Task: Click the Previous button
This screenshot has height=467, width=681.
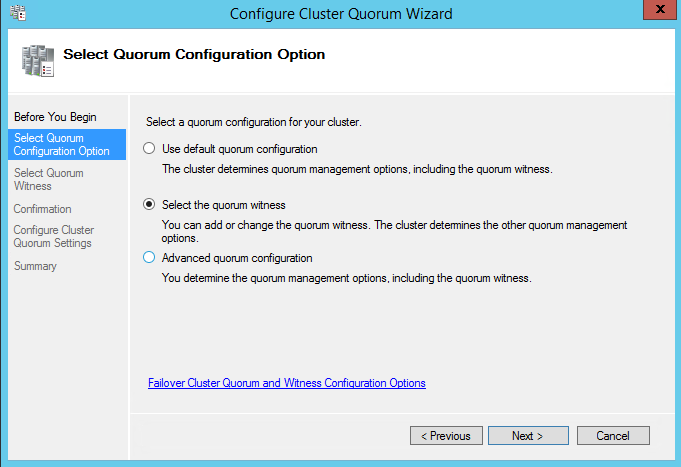Action: point(446,435)
